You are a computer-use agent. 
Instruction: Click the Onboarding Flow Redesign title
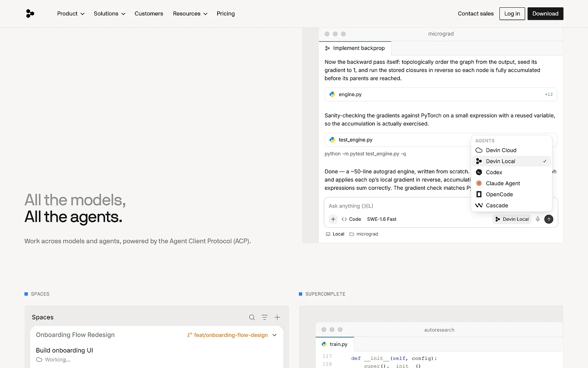pos(75,335)
